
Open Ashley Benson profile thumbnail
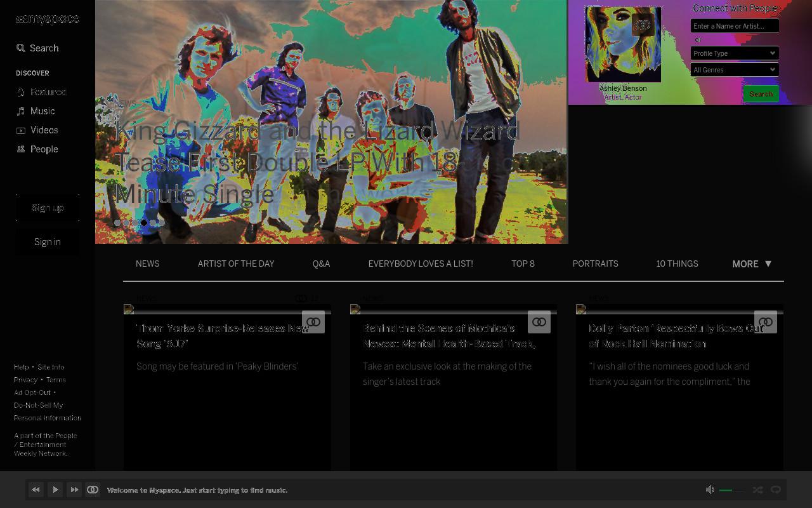[x=623, y=44]
